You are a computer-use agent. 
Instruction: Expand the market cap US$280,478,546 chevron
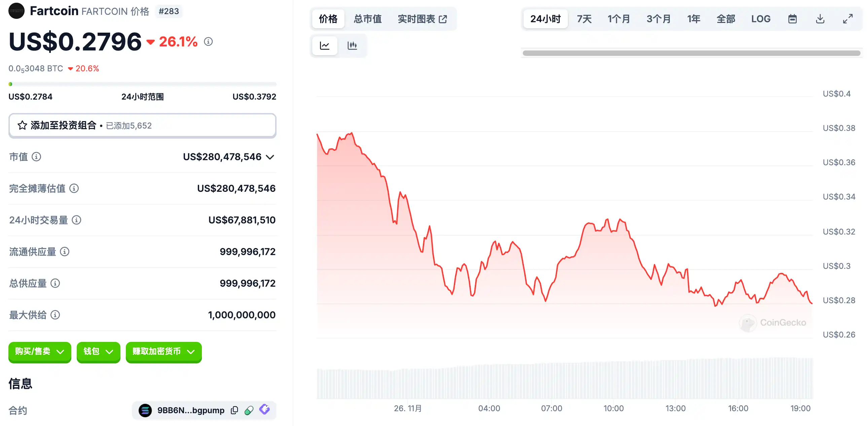click(270, 157)
